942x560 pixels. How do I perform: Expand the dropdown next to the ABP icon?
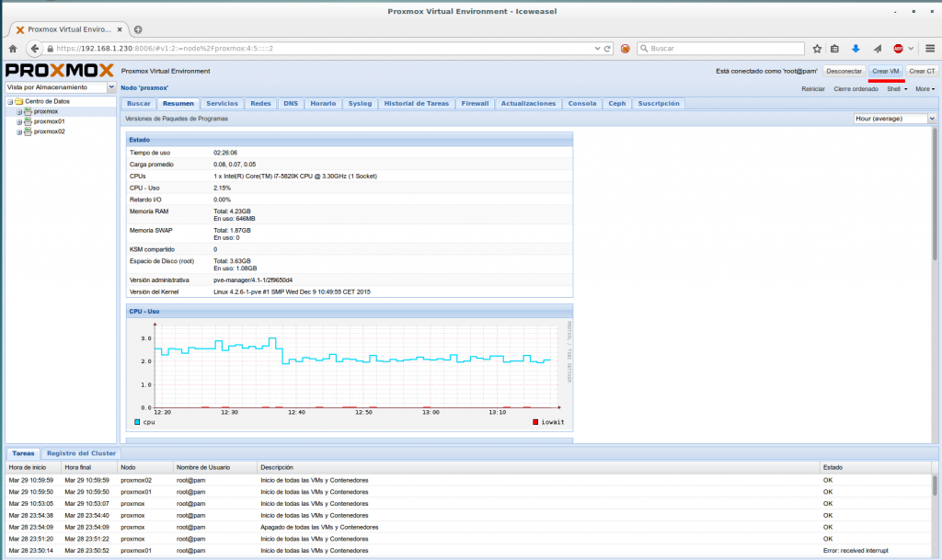pos(910,49)
